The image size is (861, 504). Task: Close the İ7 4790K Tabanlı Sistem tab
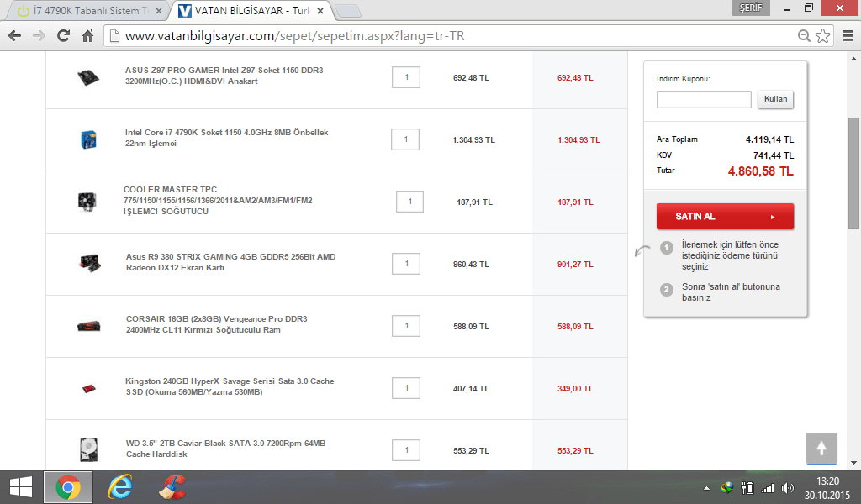159,10
